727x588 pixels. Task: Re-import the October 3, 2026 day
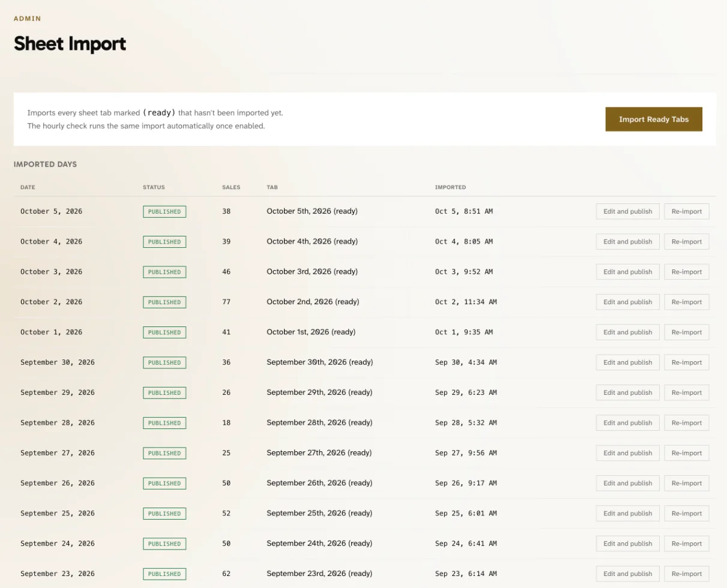click(686, 272)
